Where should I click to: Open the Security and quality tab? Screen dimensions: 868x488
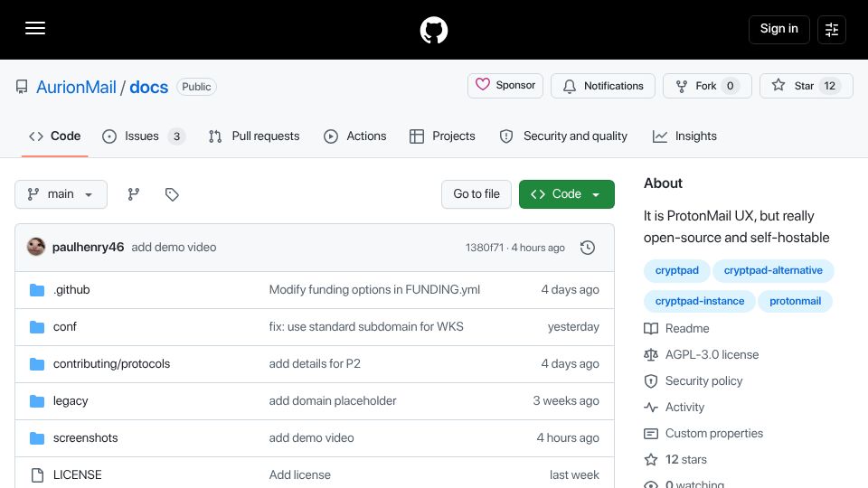pos(563,136)
